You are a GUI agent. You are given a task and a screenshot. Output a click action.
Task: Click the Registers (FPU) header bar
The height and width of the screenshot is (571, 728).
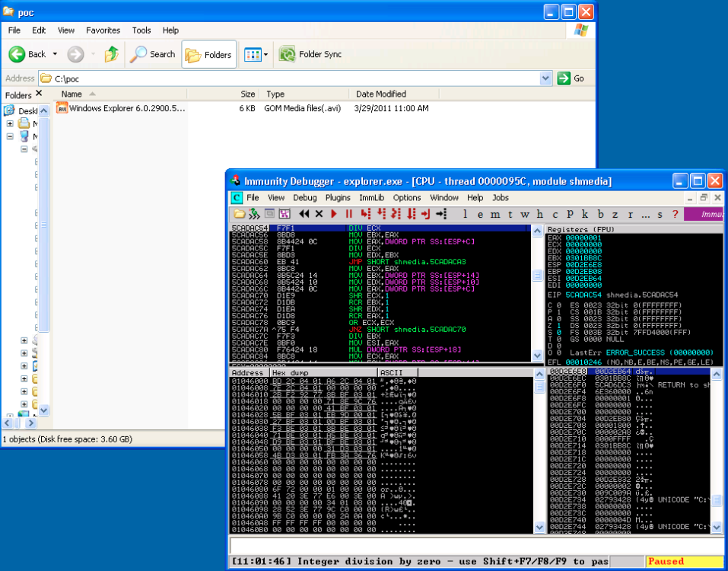pos(634,229)
